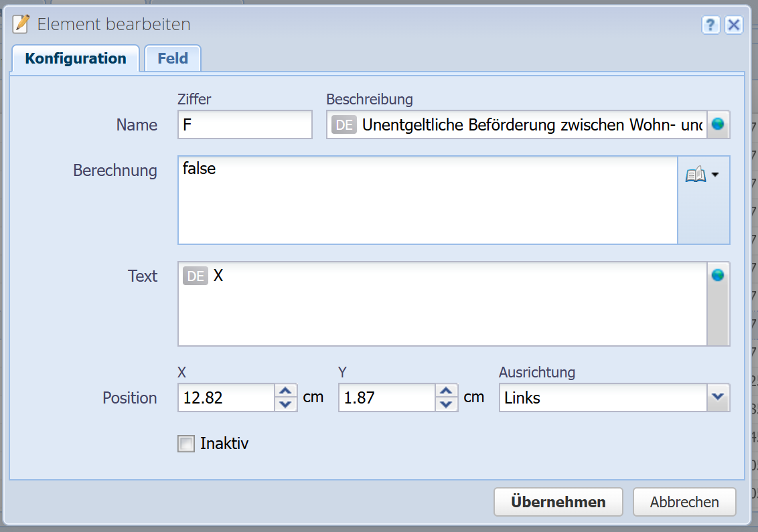Click the DE language badge in Text
This screenshot has height=532, width=758.
tap(196, 276)
